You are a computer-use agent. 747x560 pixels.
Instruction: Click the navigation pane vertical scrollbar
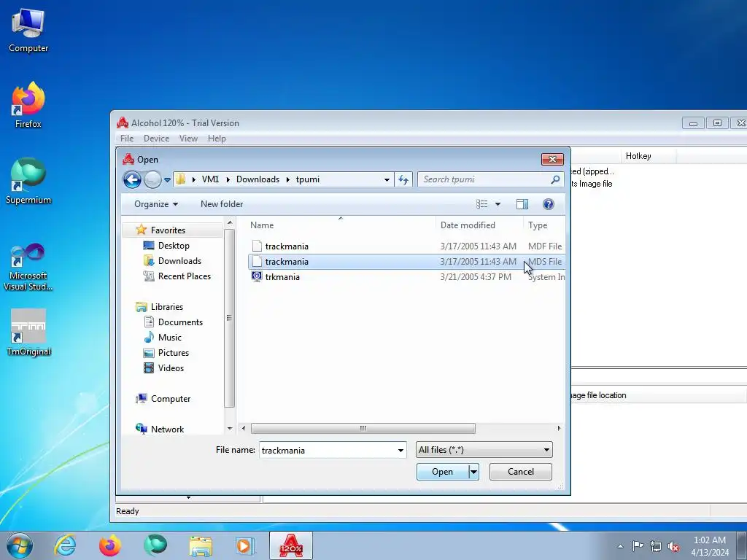(x=230, y=318)
